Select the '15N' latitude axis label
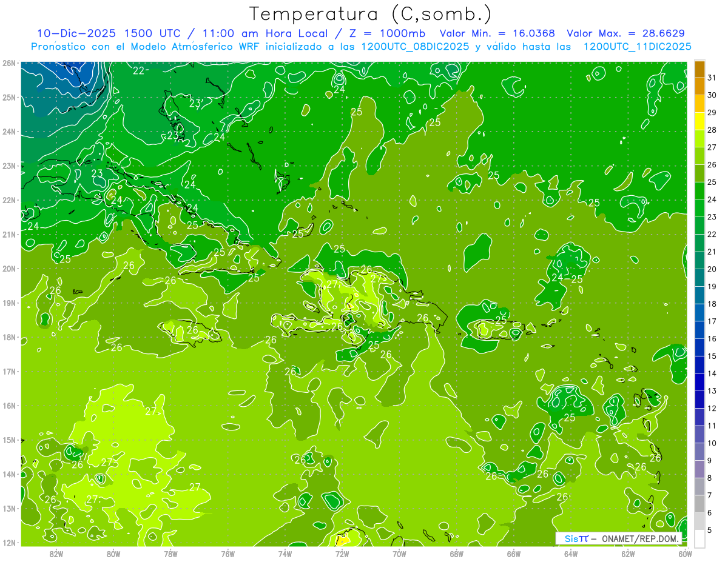Screen dimensions: 728x562 pyautogui.click(x=9, y=440)
